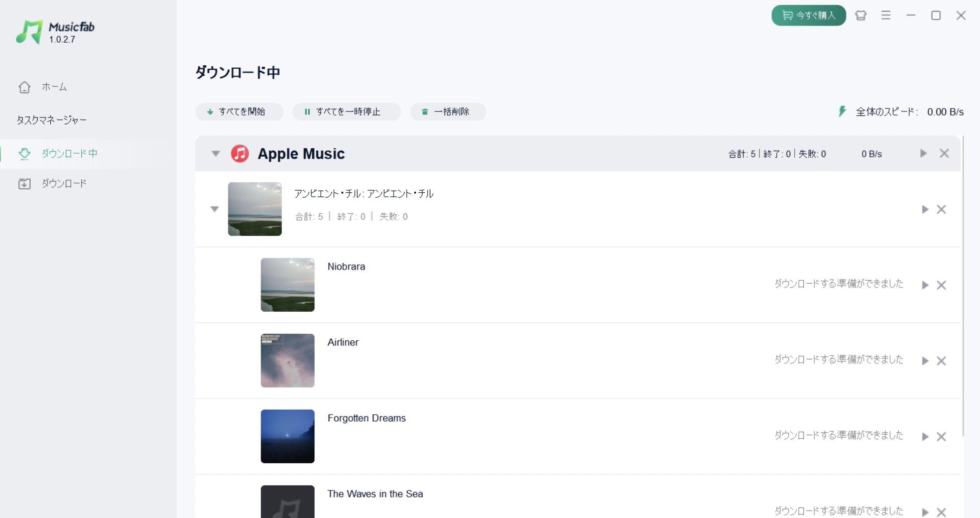This screenshot has height=518, width=980.
Task: Delete the Forgotten Dreams track task
Action: pyautogui.click(x=941, y=437)
